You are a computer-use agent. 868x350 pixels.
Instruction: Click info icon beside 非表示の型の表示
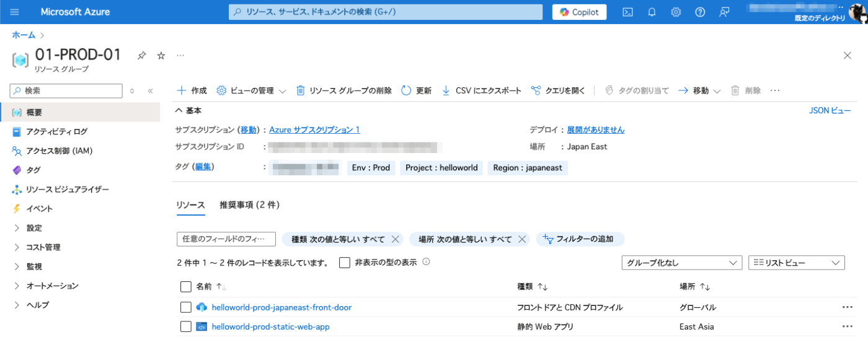pos(426,261)
